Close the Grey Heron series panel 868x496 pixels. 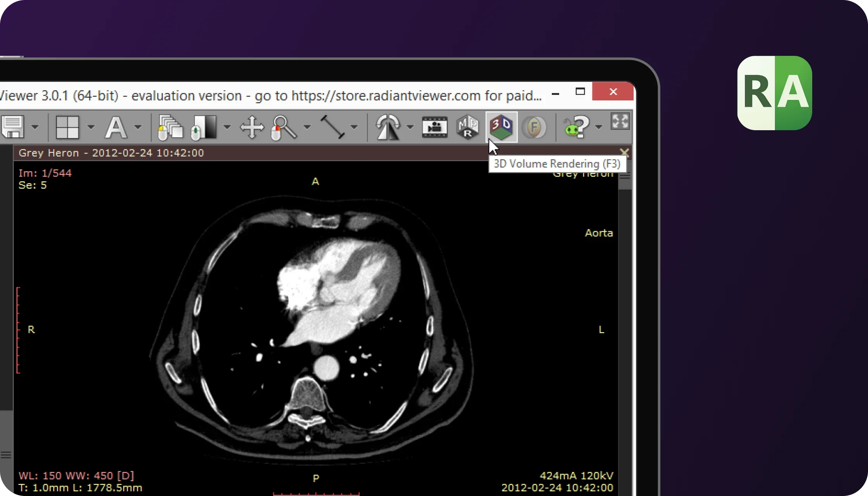[x=624, y=152]
